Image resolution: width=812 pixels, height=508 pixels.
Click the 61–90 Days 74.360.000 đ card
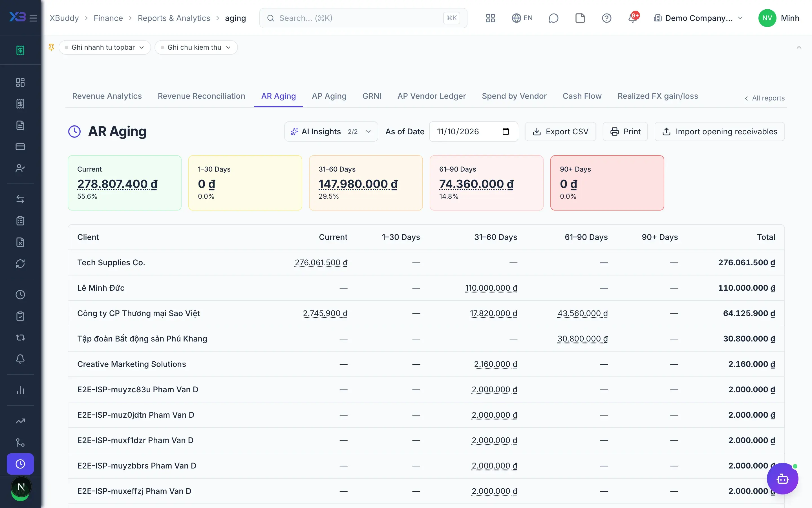tap(486, 183)
